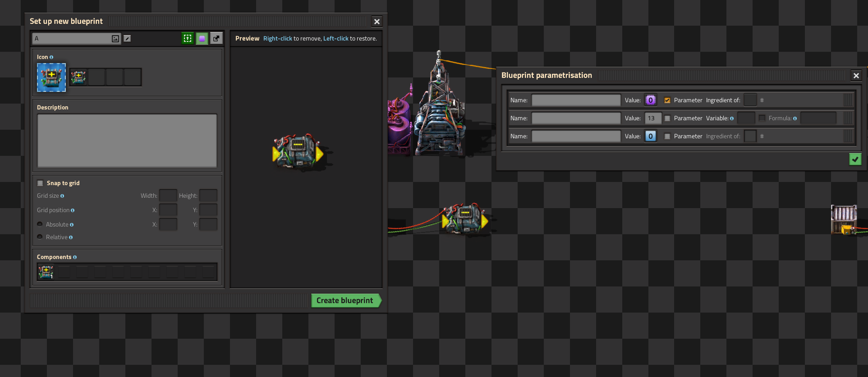
Task: Click the Grid position X field
Action: point(168,210)
